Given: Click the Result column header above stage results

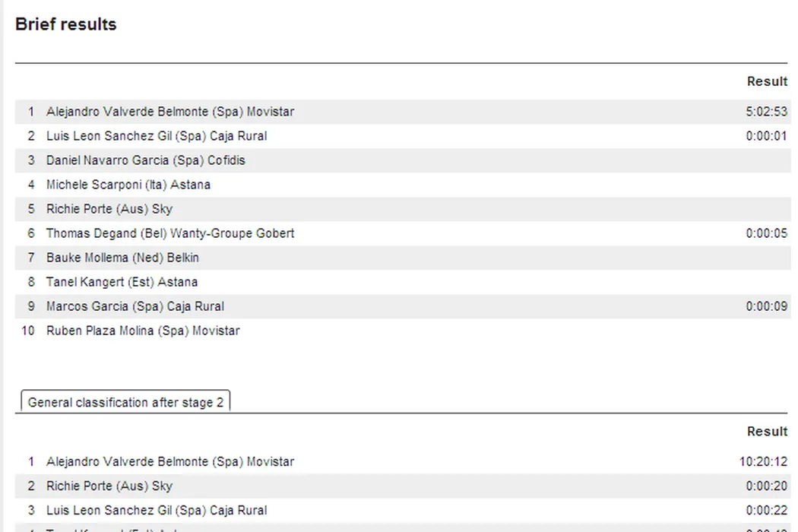Looking at the screenshot, I should tap(767, 81).
